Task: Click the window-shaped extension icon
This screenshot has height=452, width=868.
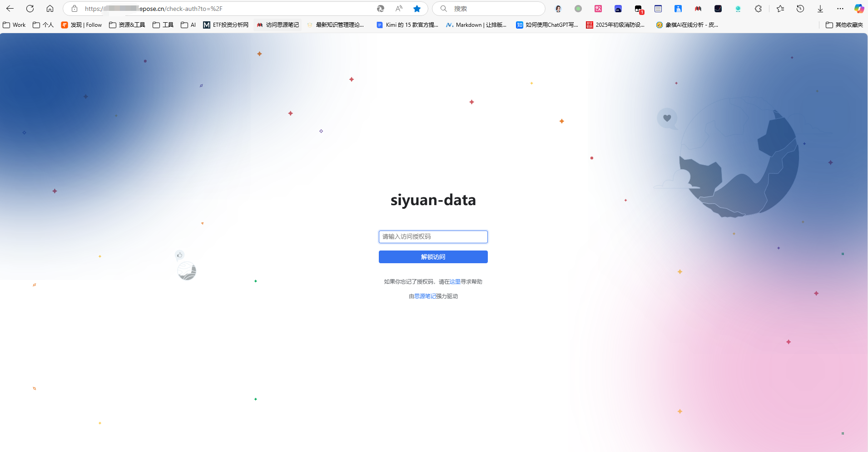Action: [658, 9]
